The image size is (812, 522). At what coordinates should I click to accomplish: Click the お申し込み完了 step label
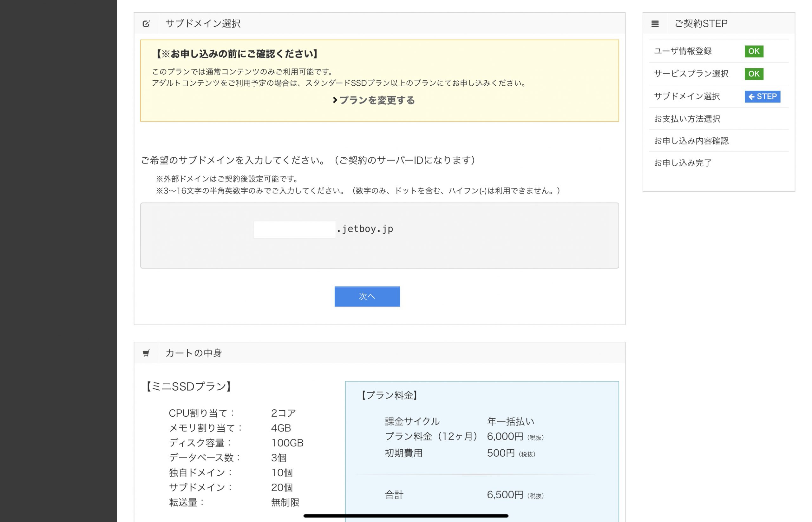pyautogui.click(x=682, y=163)
